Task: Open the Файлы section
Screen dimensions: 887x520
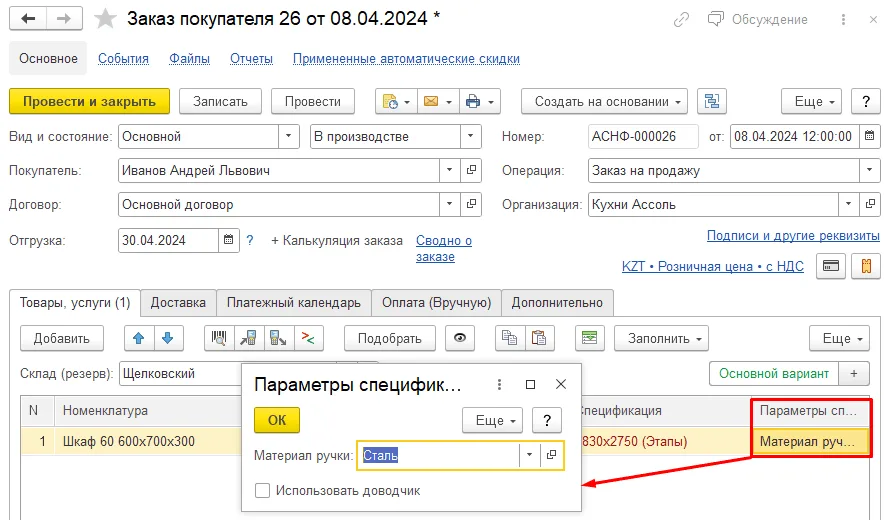Action: pos(190,58)
